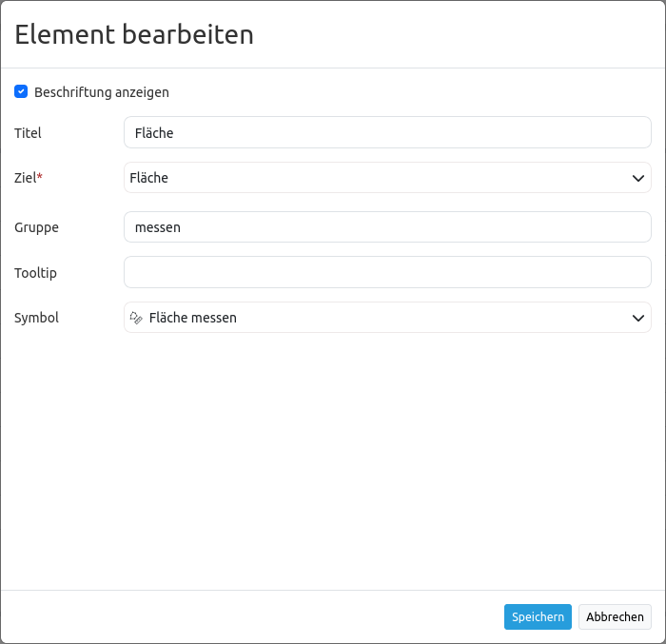Click the Tooltip field label
Screen dimensions: 666x644
[x=36, y=273]
